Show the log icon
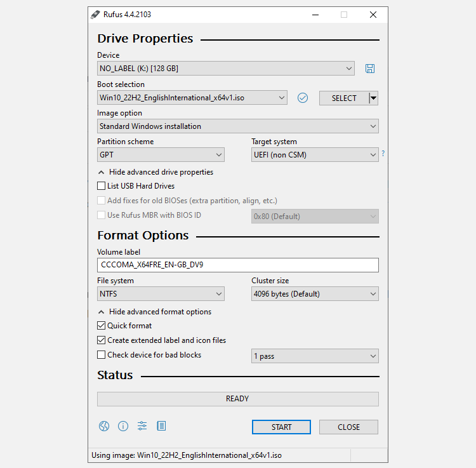Image resolution: width=476 pixels, height=468 pixels. coord(161,426)
